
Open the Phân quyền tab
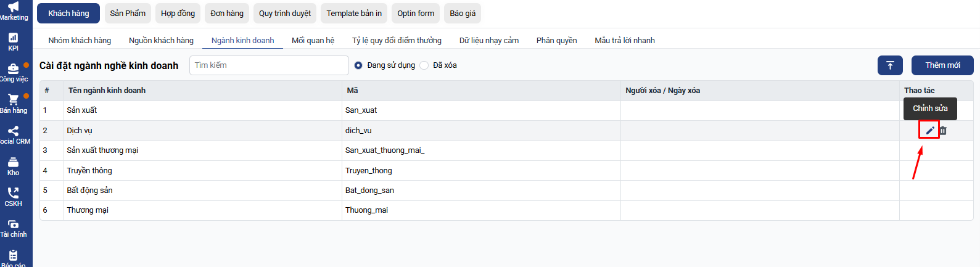pos(556,41)
